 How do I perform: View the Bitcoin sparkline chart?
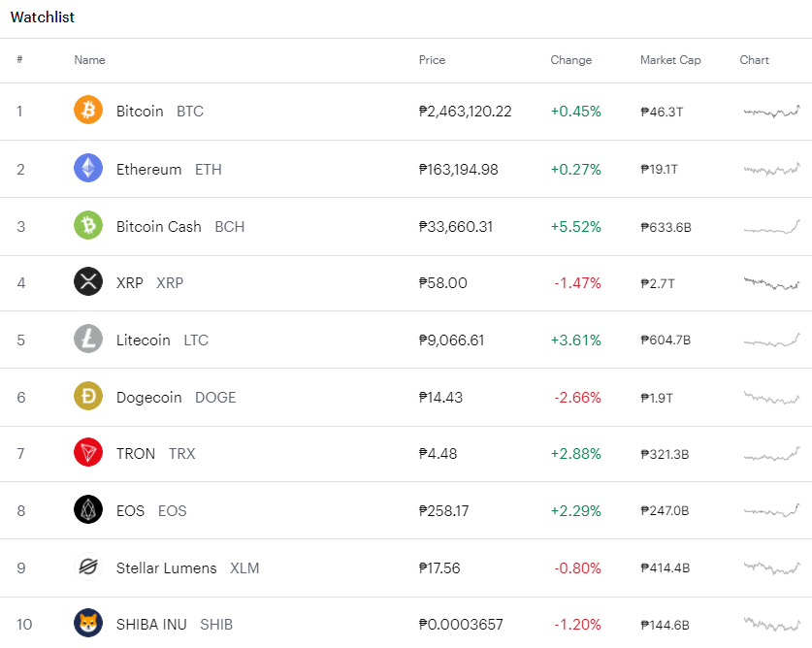point(771,112)
